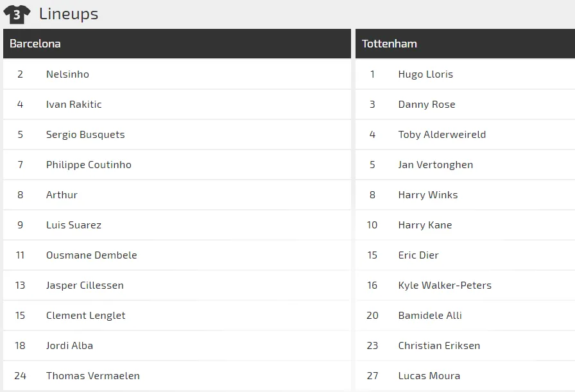This screenshot has height=392, width=575.
Task: Open Jasper Cillessen player entry
Action: [x=85, y=285]
